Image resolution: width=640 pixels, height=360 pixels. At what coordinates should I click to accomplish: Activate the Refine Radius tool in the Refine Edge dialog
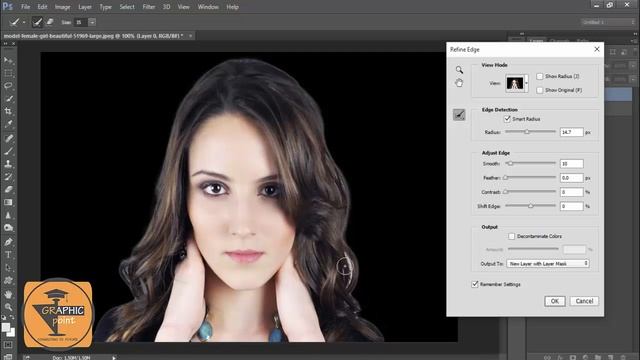point(459,115)
